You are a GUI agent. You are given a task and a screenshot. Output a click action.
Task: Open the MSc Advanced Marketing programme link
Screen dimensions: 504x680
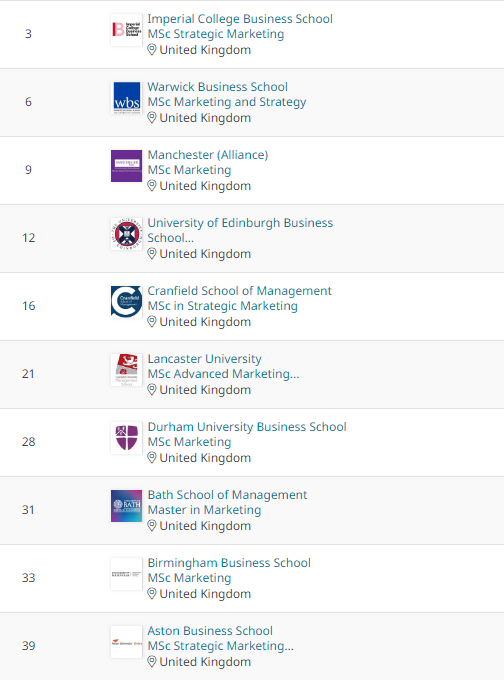tap(223, 374)
